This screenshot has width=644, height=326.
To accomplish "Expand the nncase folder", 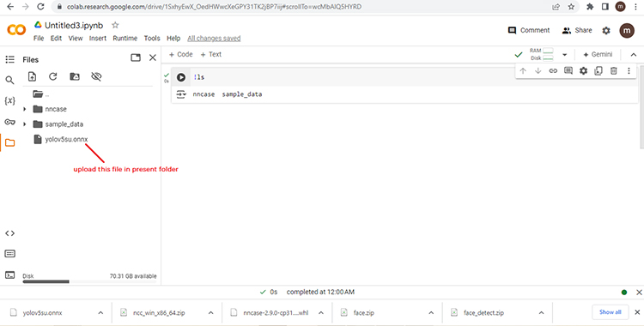I will point(25,109).
